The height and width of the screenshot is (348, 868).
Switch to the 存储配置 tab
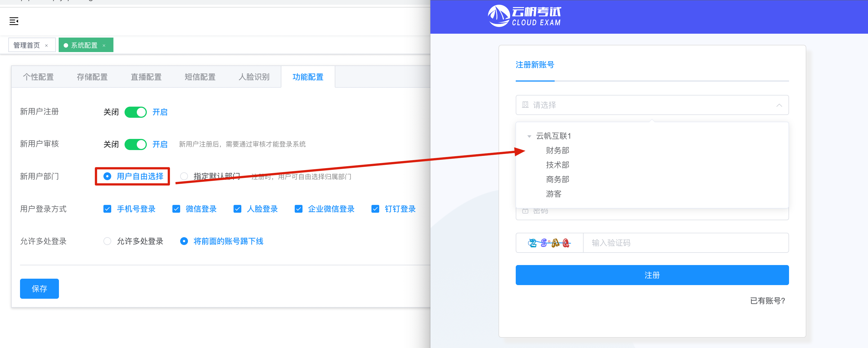(92, 77)
